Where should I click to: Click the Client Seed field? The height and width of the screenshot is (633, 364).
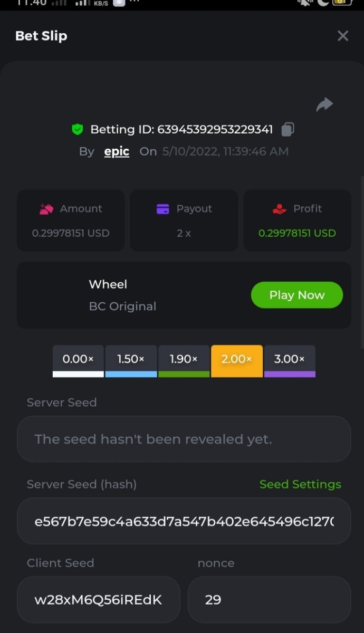tap(98, 600)
